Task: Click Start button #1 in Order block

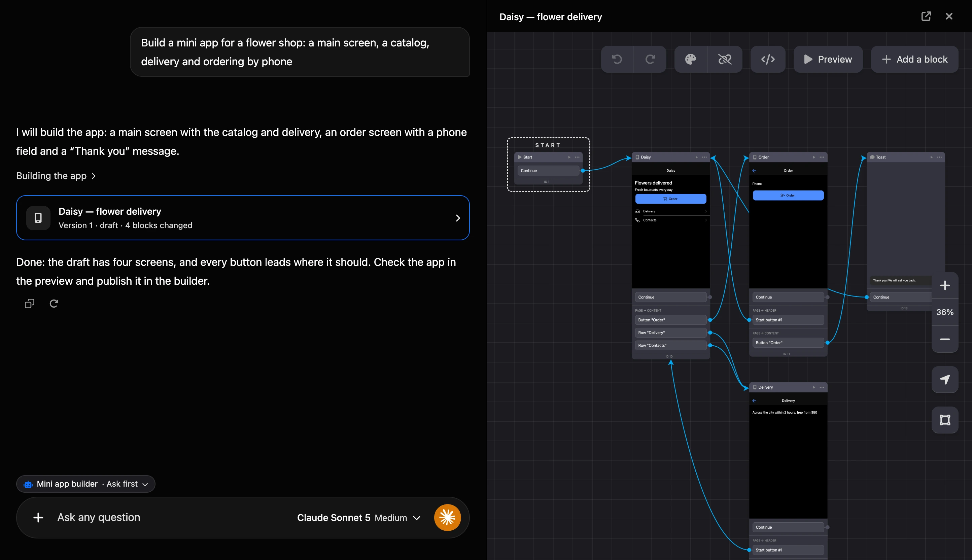Action: tap(788, 320)
